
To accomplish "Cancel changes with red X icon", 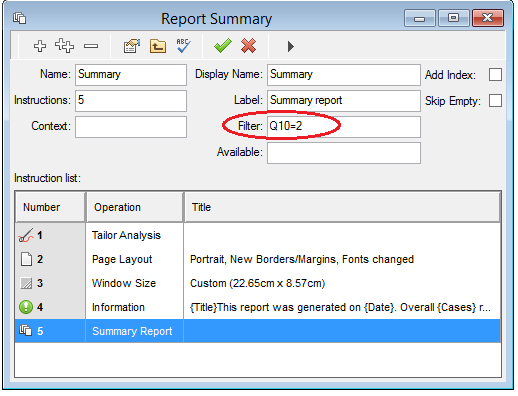I will (x=249, y=46).
